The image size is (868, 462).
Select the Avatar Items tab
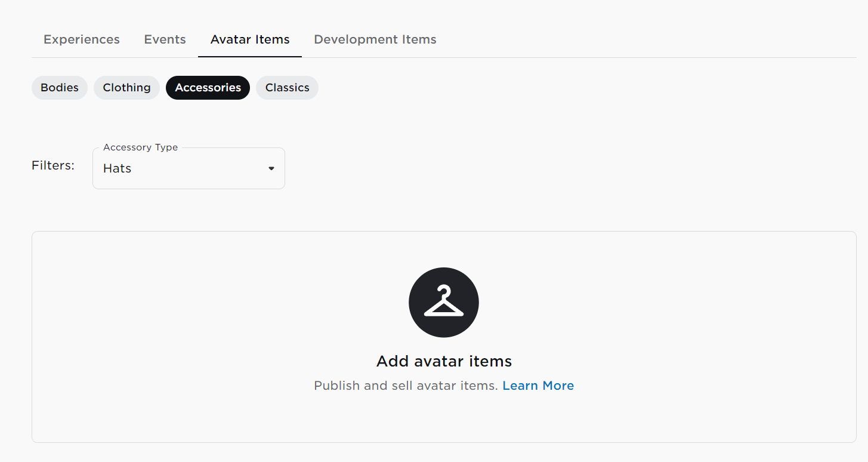coord(250,39)
